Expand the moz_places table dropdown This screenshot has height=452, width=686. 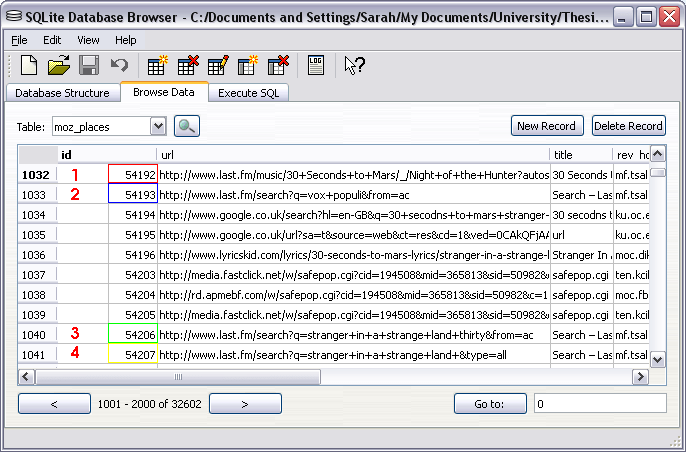click(157, 127)
